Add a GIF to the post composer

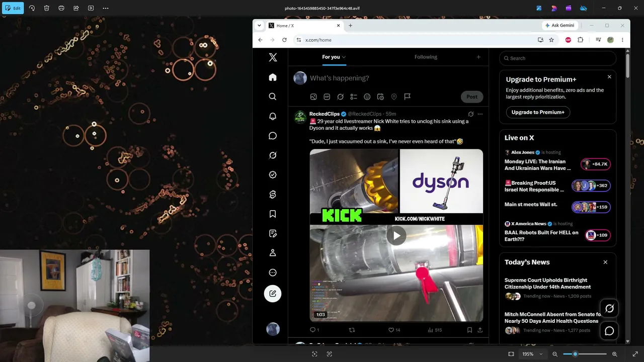[327, 97]
